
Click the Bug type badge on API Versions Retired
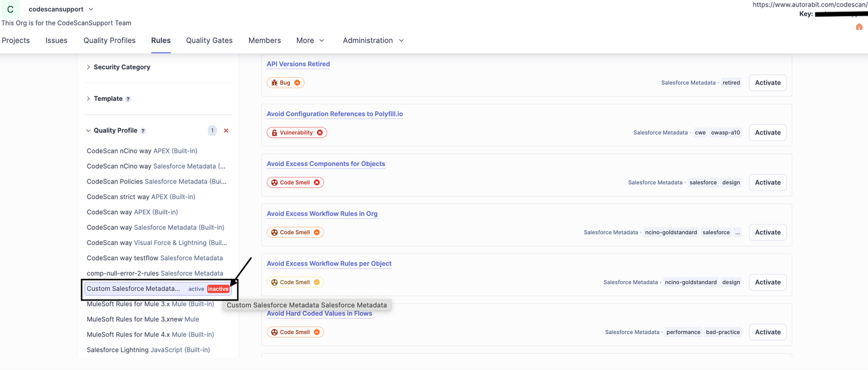[285, 83]
